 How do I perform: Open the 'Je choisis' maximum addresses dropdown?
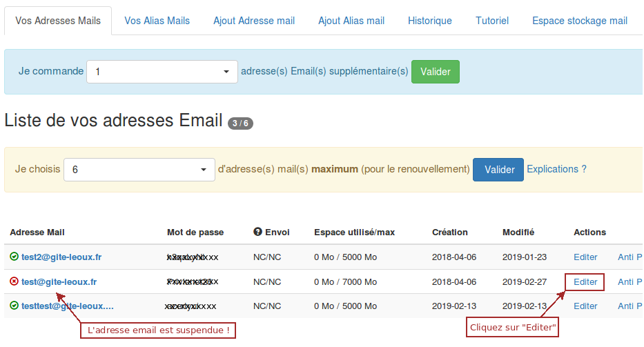[x=139, y=170]
